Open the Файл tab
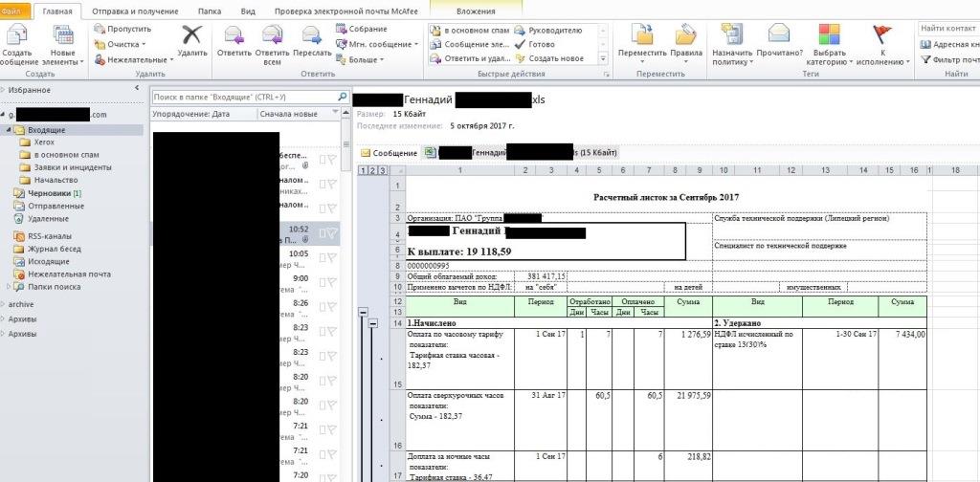Viewport: 980px width, 482px height. 12,11
